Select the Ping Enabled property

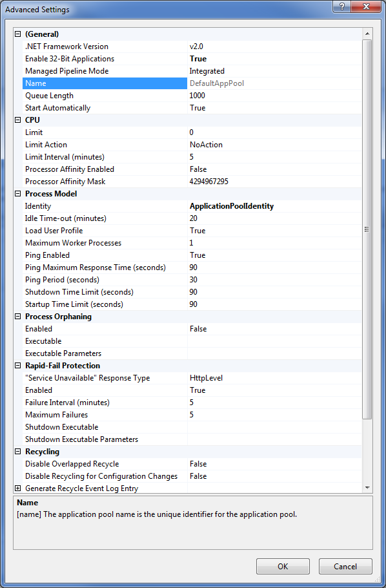[105, 255]
